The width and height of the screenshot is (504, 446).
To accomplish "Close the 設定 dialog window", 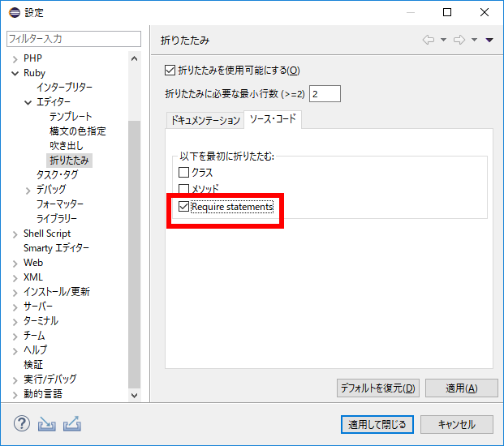I will tap(485, 12).
